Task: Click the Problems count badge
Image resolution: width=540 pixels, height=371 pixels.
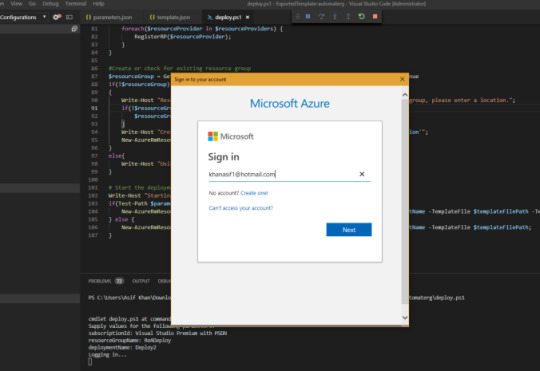Action: (119, 281)
